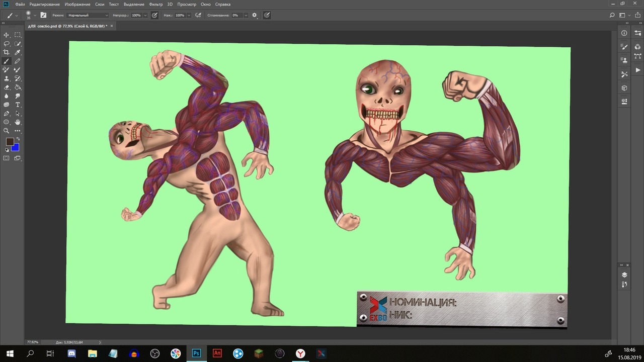Open the Изображение menu
The width and height of the screenshot is (644, 362).
point(77,4)
